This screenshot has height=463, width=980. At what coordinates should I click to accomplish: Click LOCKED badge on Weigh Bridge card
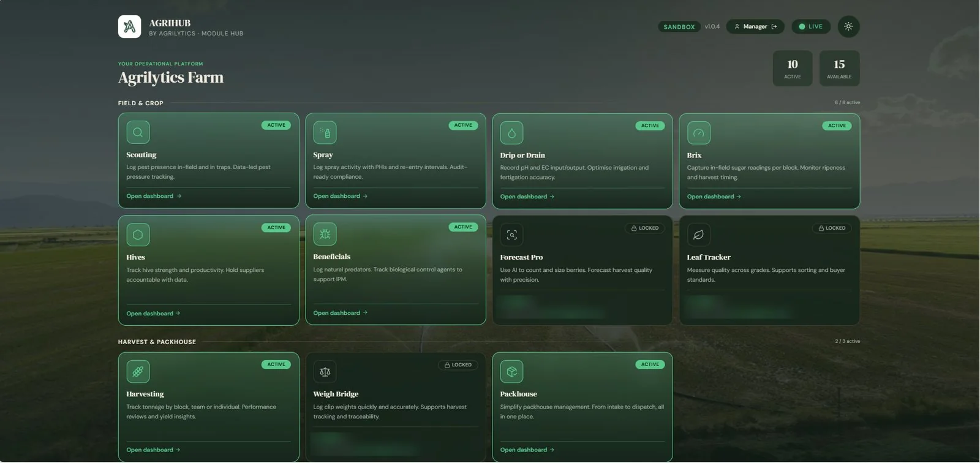tap(458, 365)
